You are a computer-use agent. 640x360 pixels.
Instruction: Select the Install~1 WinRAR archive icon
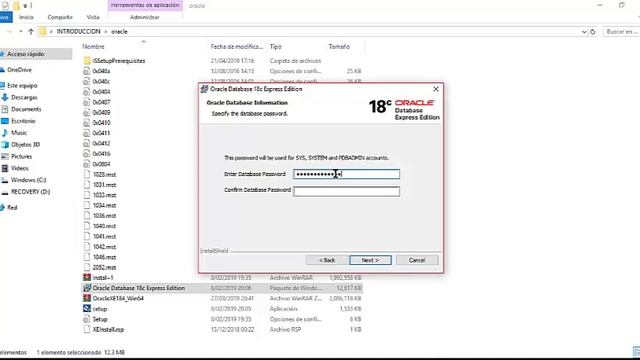click(x=87, y=278)
